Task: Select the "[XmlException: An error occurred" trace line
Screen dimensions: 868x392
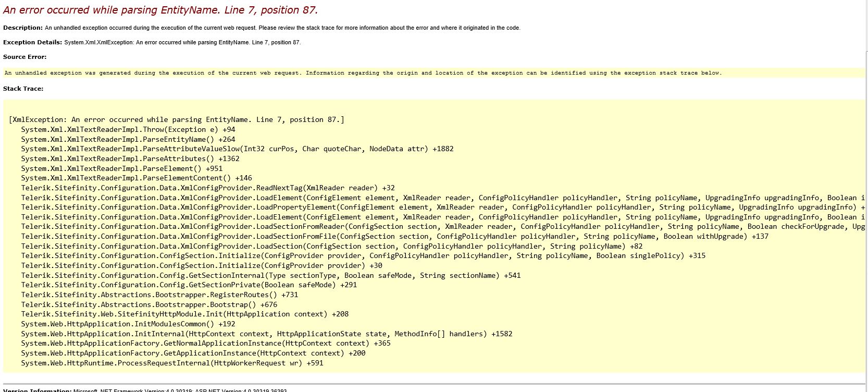Action: coord(177,120)
